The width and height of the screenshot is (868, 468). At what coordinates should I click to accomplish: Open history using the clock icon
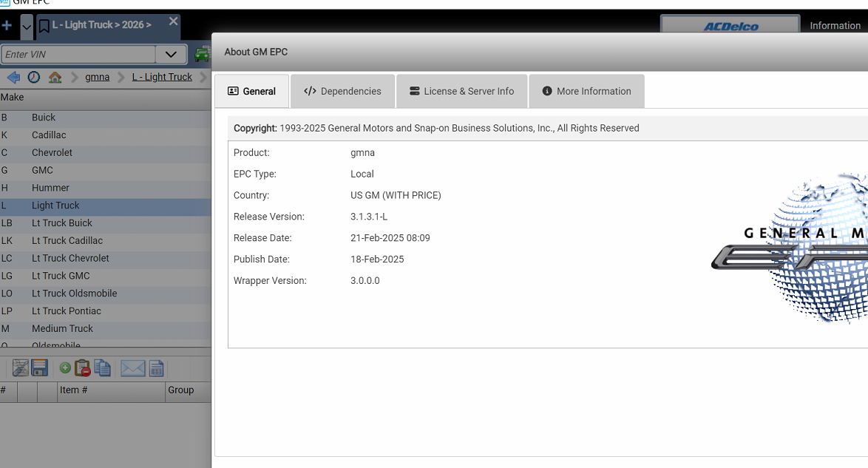34,77
